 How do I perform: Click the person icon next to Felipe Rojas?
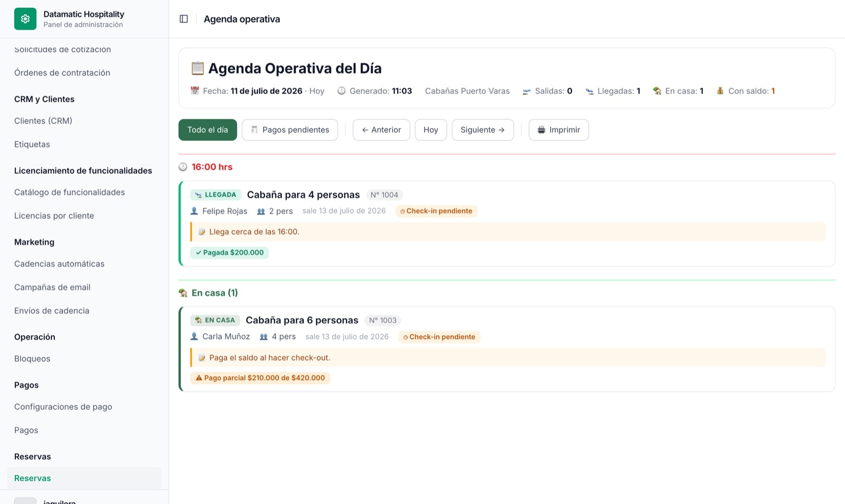point(194,211)
